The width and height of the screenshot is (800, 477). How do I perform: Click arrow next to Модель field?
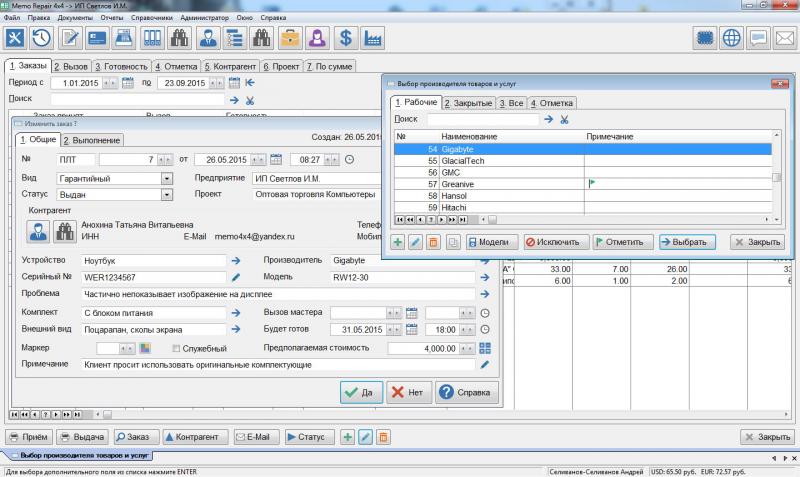tap(485, 278)
